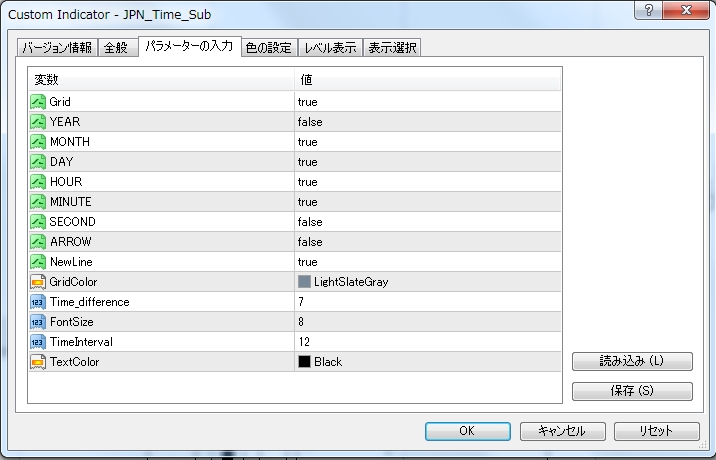716x460 pixels.
Task: Click the LightSlateGray value text
Action: tap(351, 282)
